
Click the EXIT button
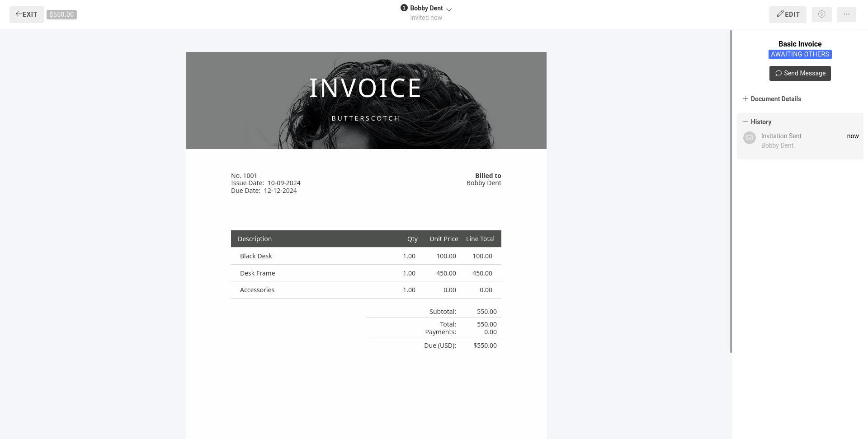pyautogui.click(x=27, y=14)
